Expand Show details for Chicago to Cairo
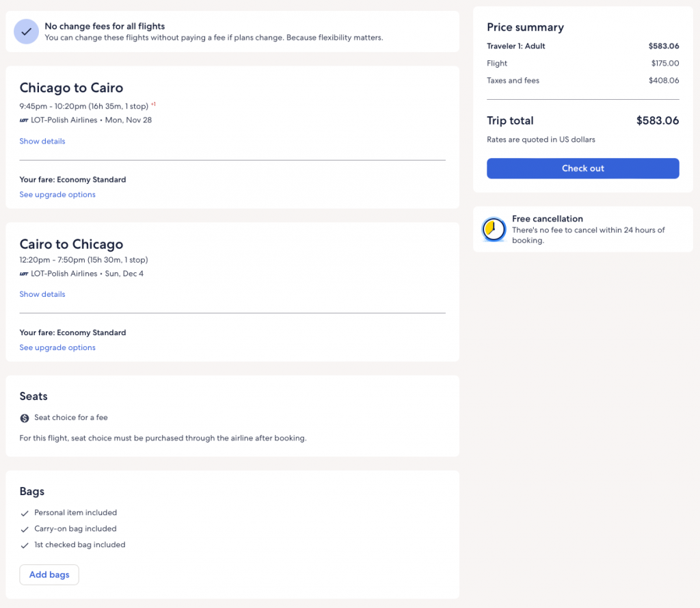Image resolution: width=700 pixels, height=608 pixels. 42,142
